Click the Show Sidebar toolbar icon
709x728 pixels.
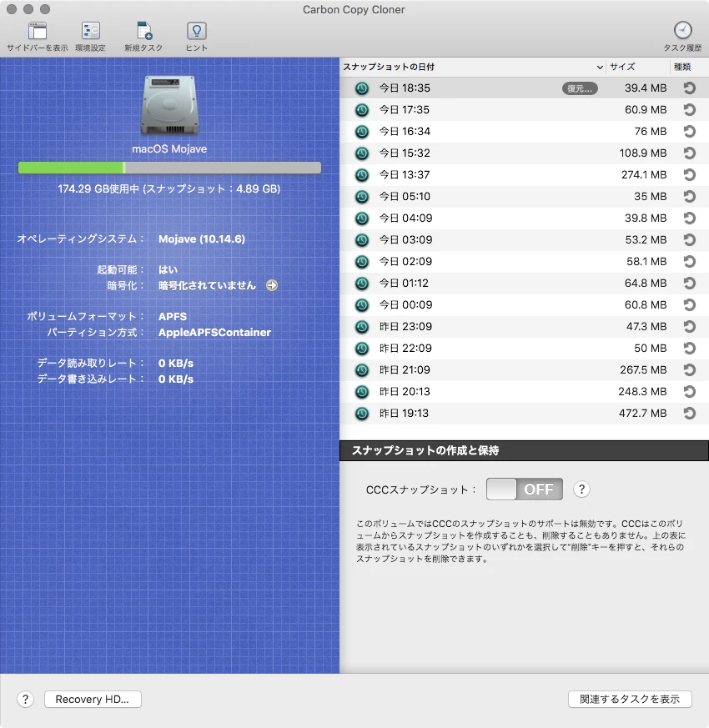[38, 31]
